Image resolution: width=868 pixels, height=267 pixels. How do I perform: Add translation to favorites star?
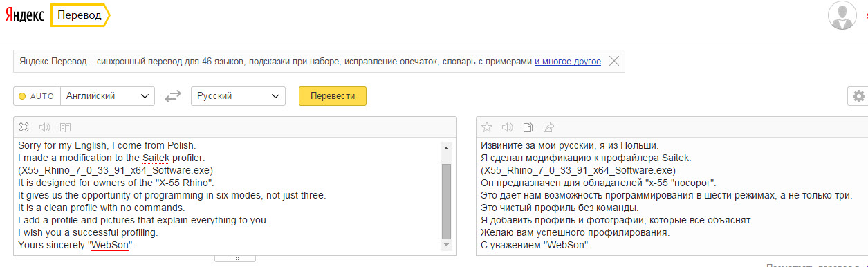(487, 127)
